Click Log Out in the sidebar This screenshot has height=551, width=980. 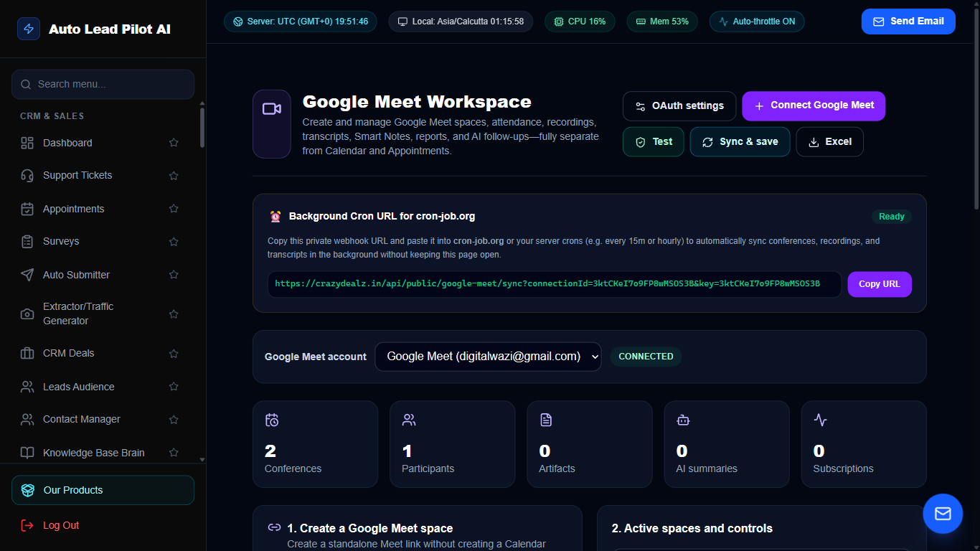pyautogui.click(x=50, y=525)
